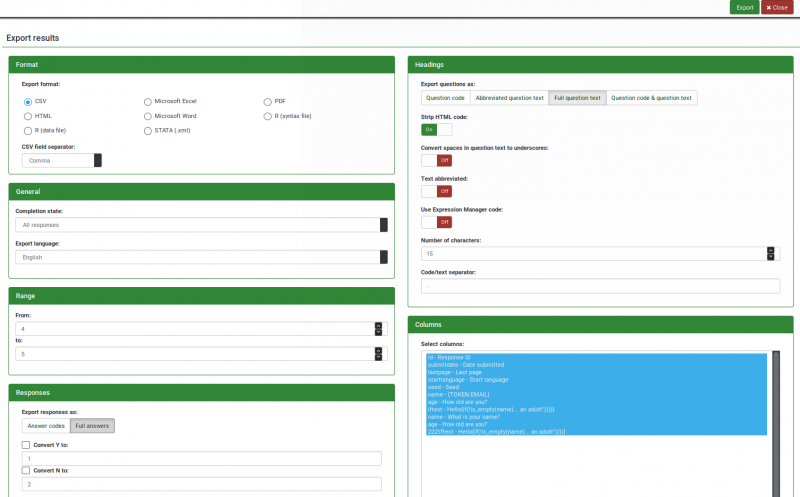Click the red Close button

pyautogui.click(x=778, y=7)
